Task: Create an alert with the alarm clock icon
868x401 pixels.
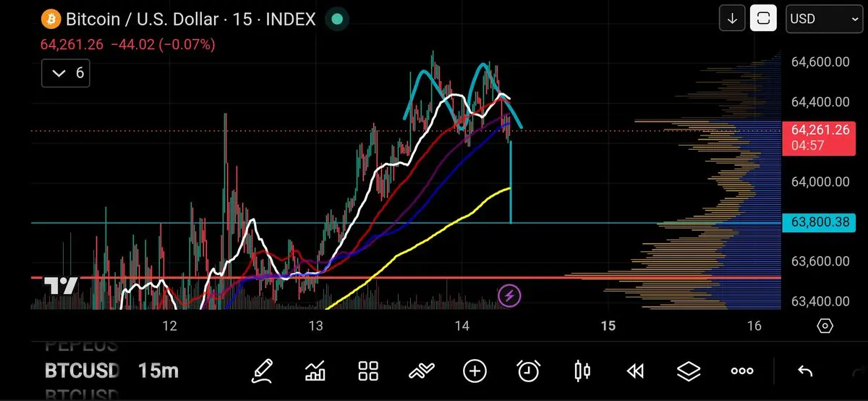Action: pos(529,371)
